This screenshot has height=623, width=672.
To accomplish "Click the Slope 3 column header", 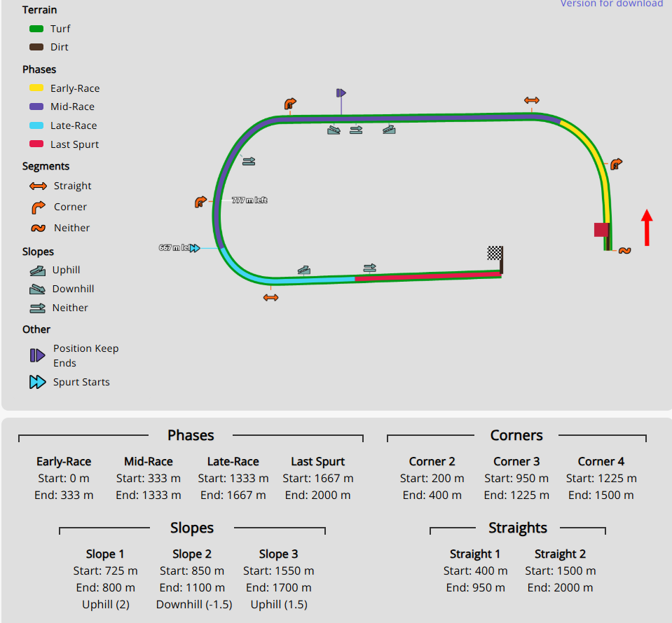I will point(279,554).
